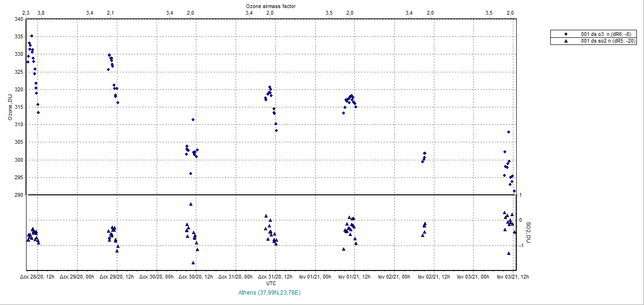Click the lowest SO2 triangle on Dec 30
The image size is (644, 305).
193,263
